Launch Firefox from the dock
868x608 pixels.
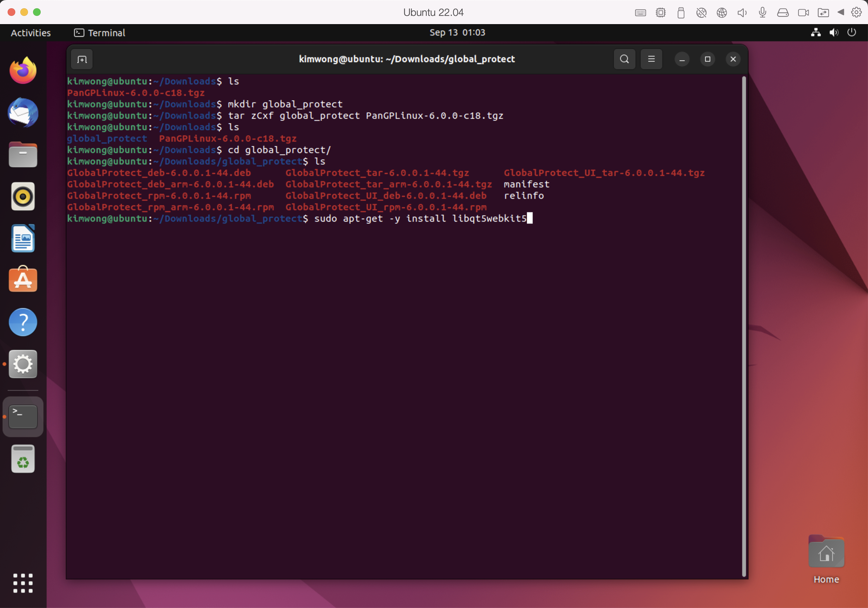point(23,71)
